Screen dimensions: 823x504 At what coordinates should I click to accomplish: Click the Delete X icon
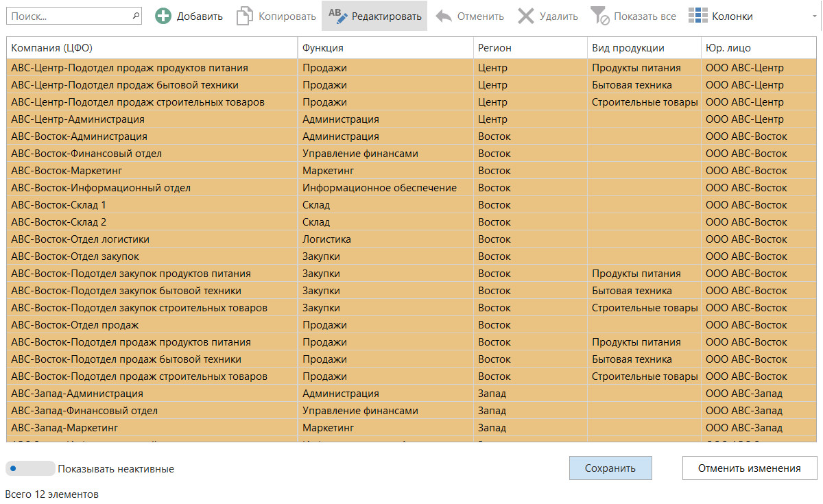click(x=526, y=16)
